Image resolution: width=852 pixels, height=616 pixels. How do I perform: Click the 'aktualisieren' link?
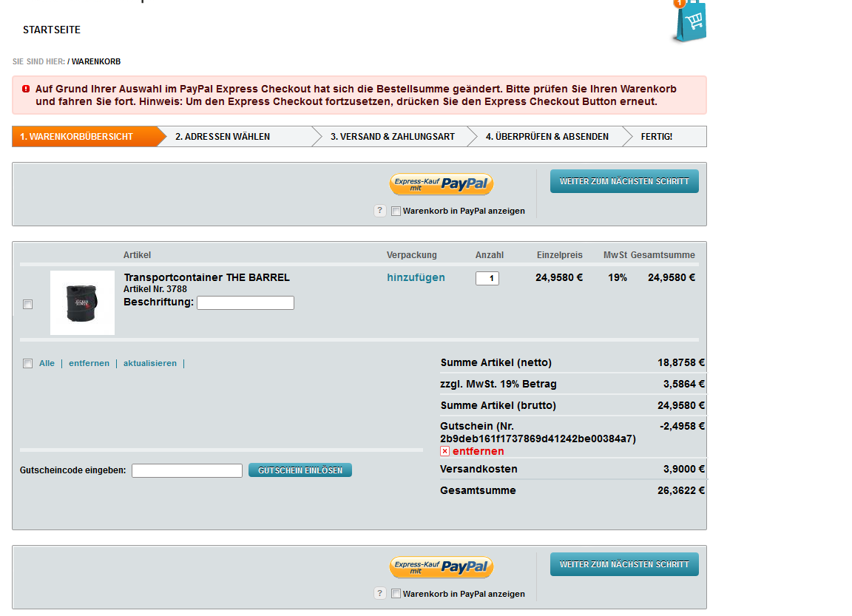coord(150,363)
